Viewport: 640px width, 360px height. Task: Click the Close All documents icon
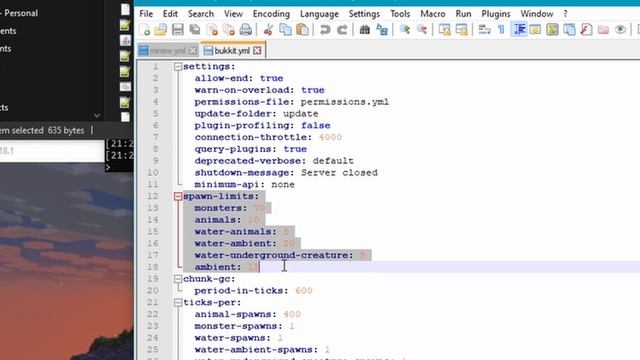(229, 29)
